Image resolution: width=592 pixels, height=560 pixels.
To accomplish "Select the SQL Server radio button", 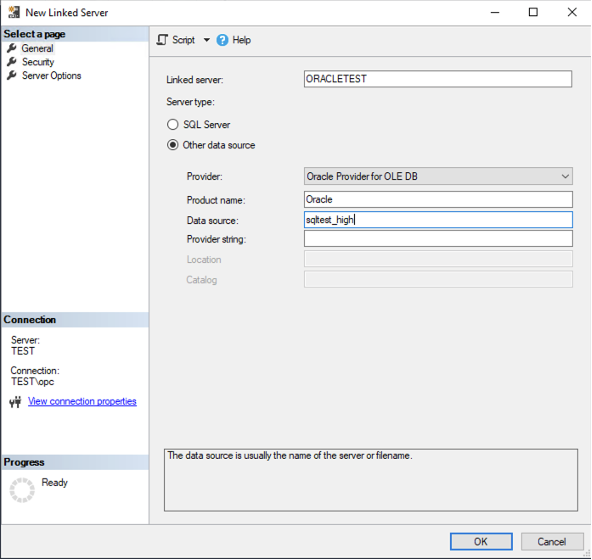I will coord(173,125).
